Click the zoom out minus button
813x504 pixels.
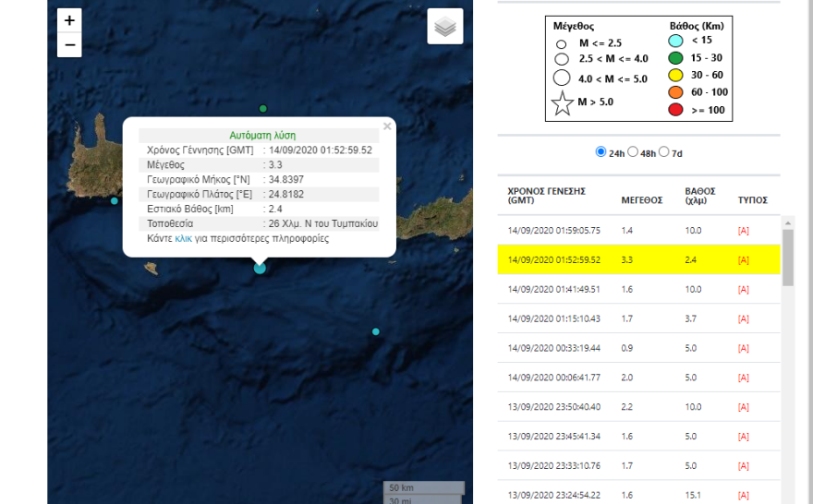[x=69, y=44]
